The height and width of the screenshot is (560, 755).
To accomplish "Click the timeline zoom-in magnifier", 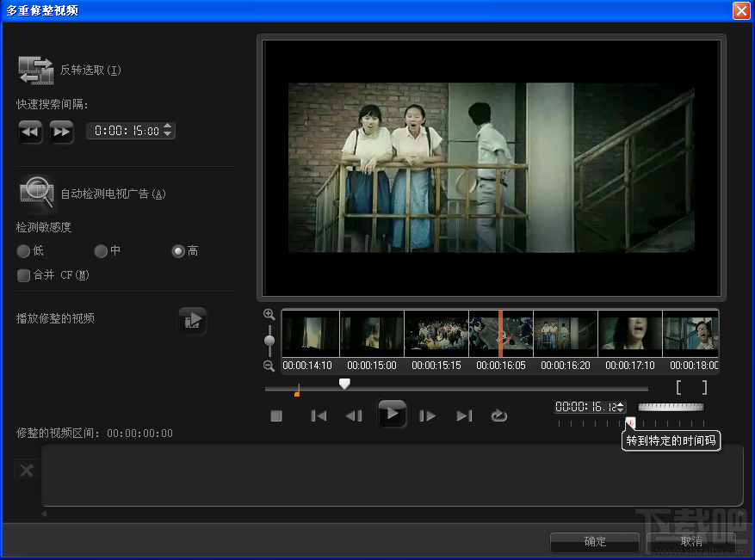I will coord(269,315).
